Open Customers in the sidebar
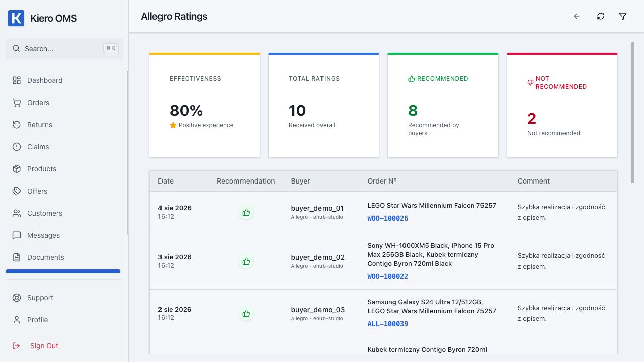644x362 pixels. (63, 213)
